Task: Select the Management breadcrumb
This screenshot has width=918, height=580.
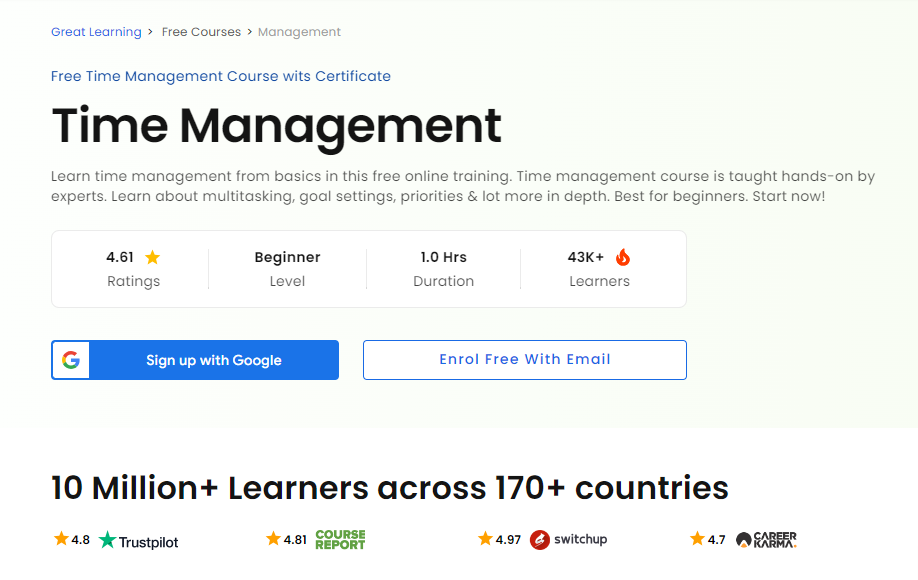Action: 299,32
